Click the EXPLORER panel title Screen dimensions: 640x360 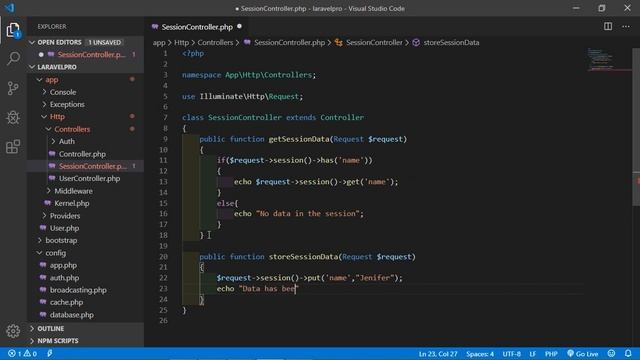(52, 27)
